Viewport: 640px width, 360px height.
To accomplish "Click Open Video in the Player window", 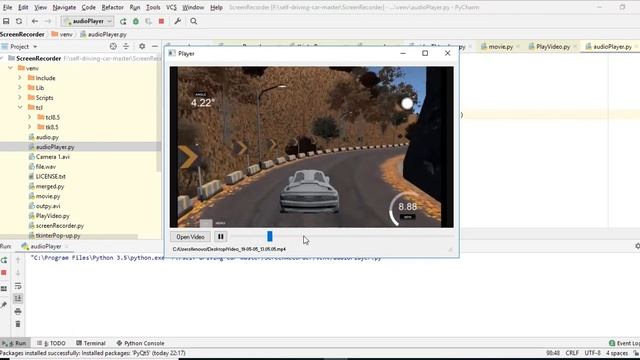I will tap(190, 237).
